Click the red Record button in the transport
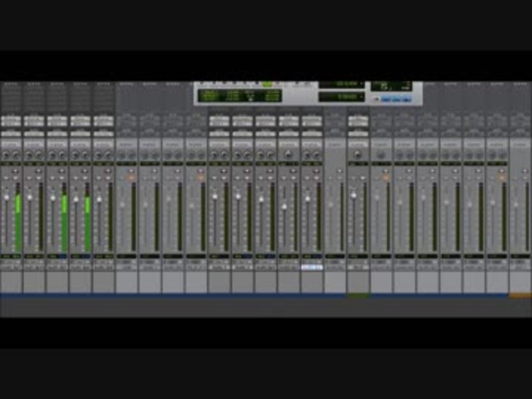The width and height of the screenshot is (532, 399). pos(277,84)
